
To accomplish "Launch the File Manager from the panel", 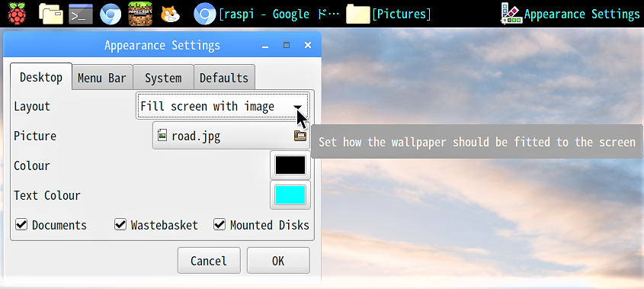I will [50, 14].
